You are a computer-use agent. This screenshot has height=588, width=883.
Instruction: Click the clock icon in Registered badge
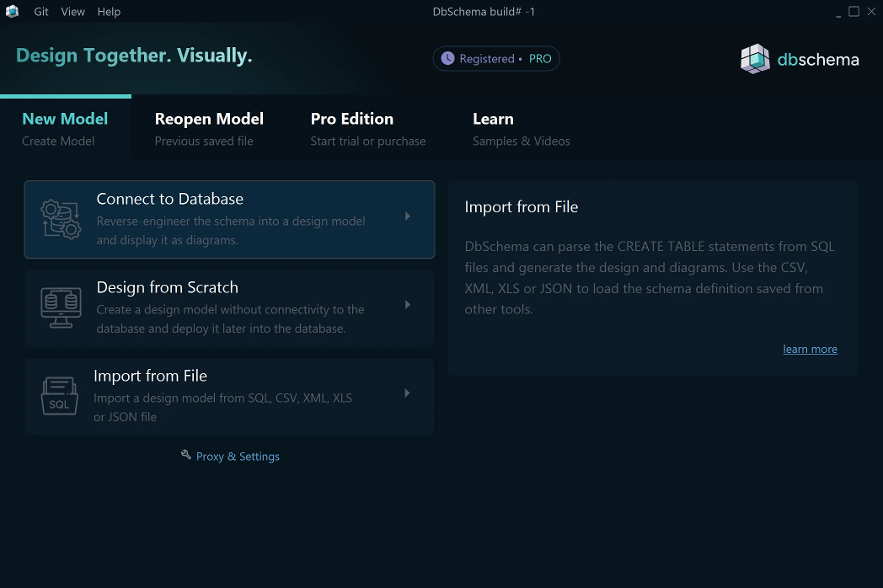point(447,59)
